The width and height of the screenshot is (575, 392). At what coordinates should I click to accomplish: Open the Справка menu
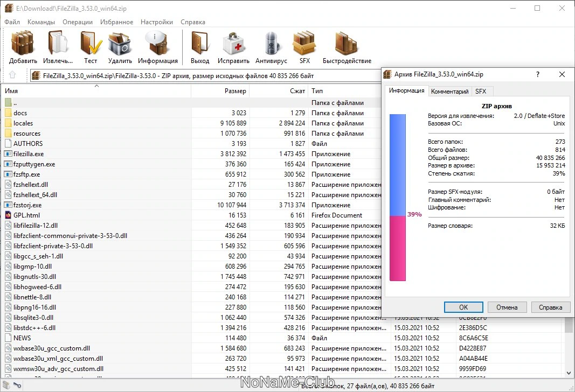click(x=192, y=22)
